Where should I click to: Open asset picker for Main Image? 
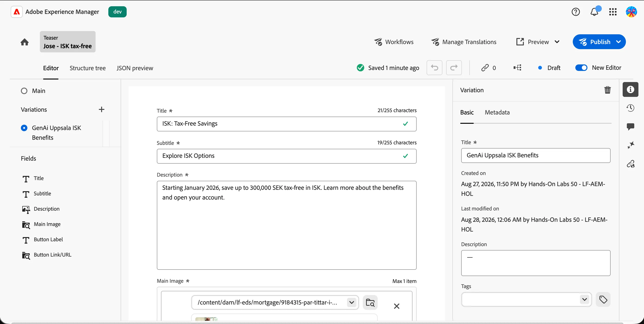370,302
